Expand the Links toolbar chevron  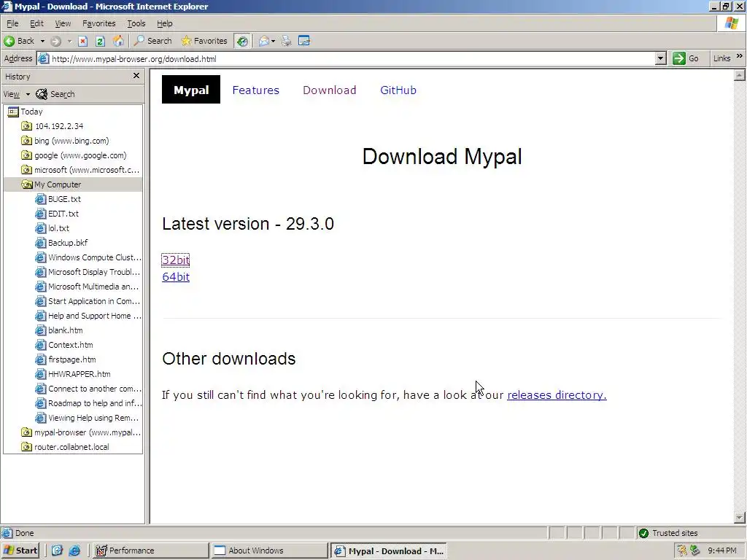(740, 56)
